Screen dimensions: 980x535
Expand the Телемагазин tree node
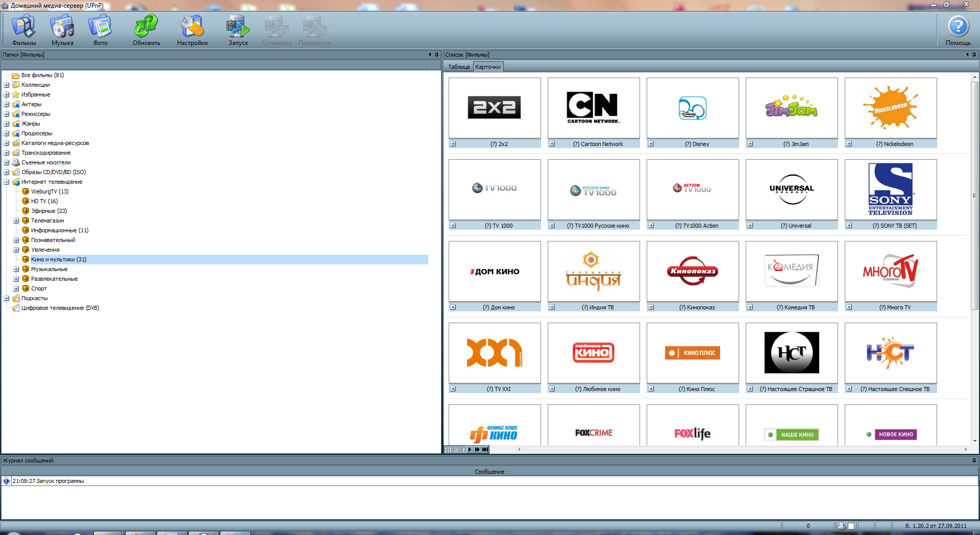[16, 221]
